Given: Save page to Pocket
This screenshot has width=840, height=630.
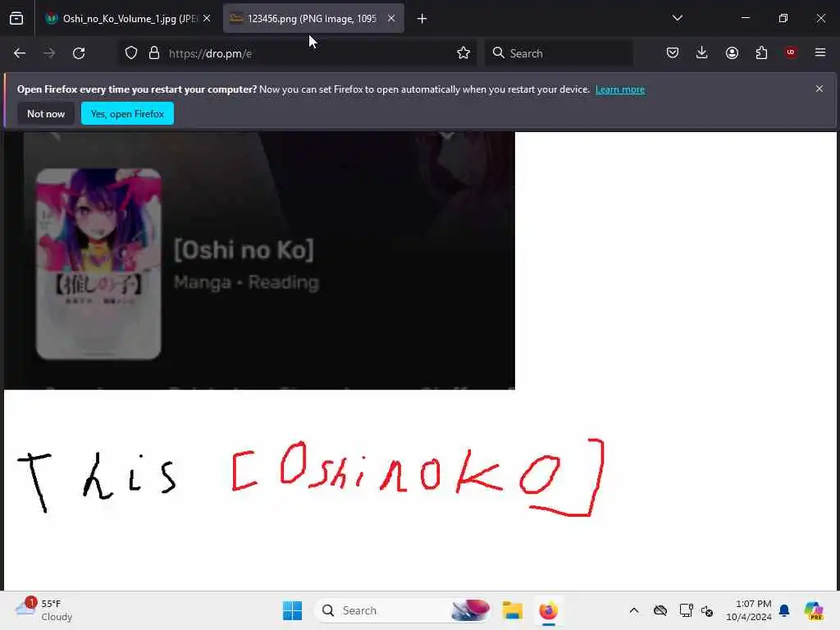Looking at the screenshot, I should pyautogui.click(x=673, y=52).
